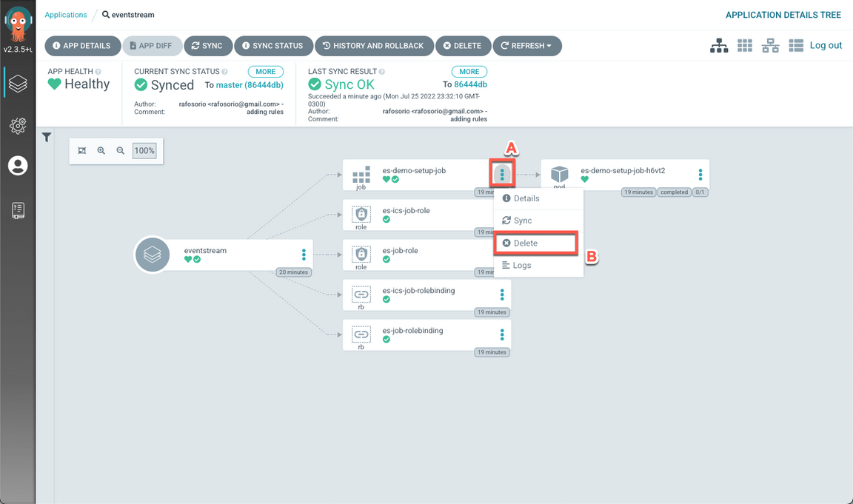The width and height of the screenshot is (853, 504).
Task: Click the filter funnel icon
Action: tap(47, 138)
